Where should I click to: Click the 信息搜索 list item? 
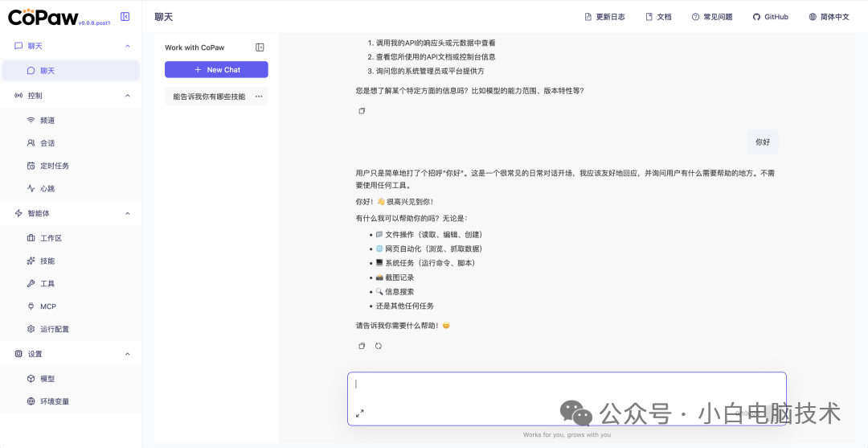395,292
